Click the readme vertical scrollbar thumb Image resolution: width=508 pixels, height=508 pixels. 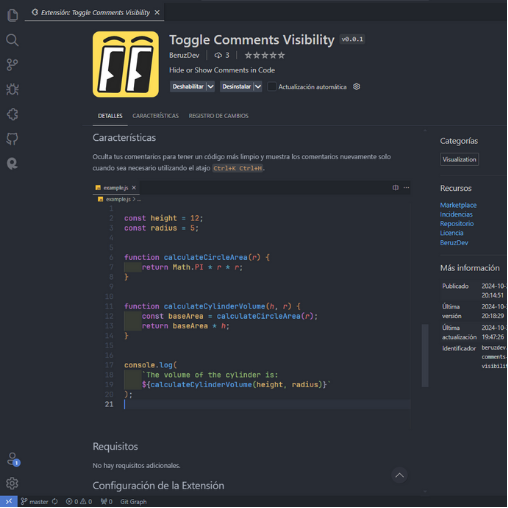(425, 355)
